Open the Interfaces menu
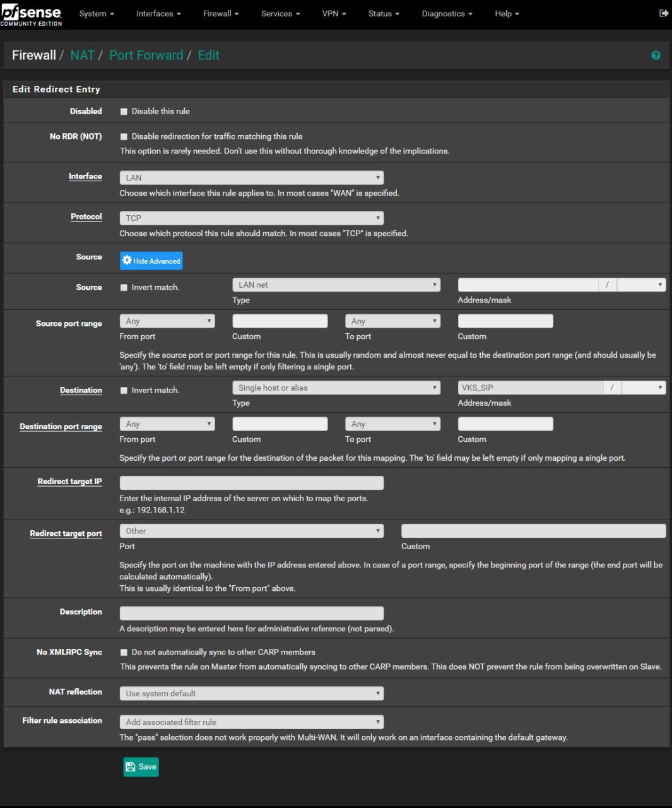This screenshot has height=808, width=672. (x=158, y=14)
